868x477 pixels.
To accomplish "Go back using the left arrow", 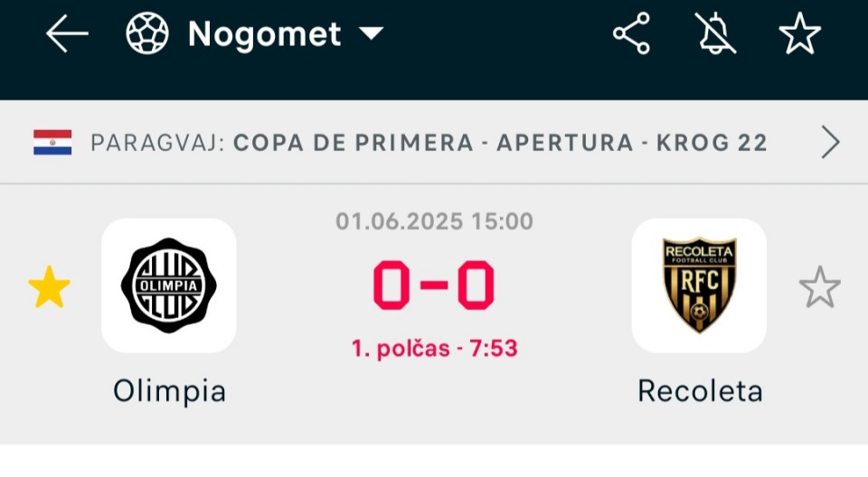I will pos(67,33).
